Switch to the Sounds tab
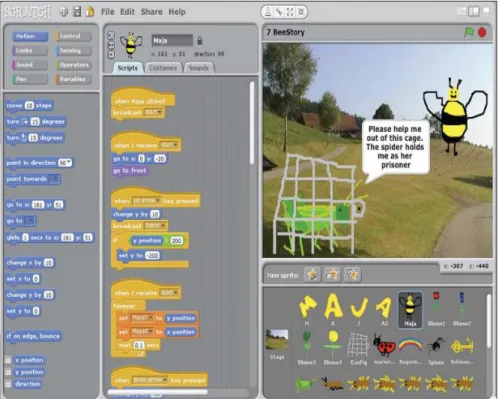The width and height of the screenshot is (499, 399). tap(199, 68)
